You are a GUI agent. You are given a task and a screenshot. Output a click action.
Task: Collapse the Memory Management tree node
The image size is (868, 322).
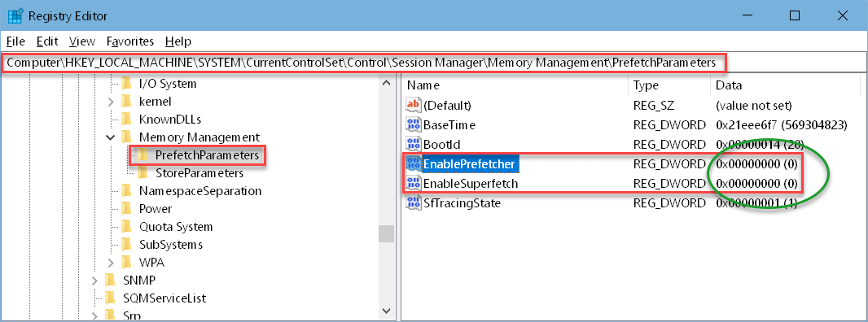pos(110,137)
